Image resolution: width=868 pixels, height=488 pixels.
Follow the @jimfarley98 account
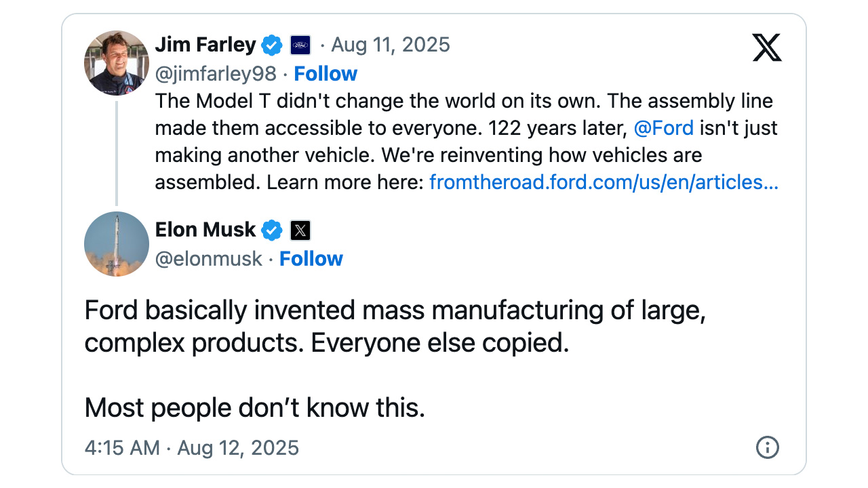point(325,74)
